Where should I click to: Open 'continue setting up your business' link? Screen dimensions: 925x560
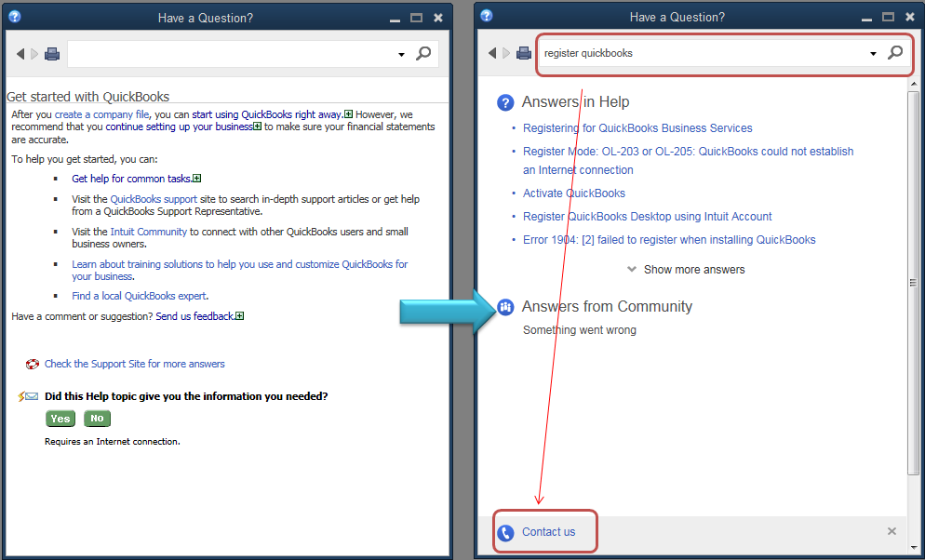[x=180, y=127]
